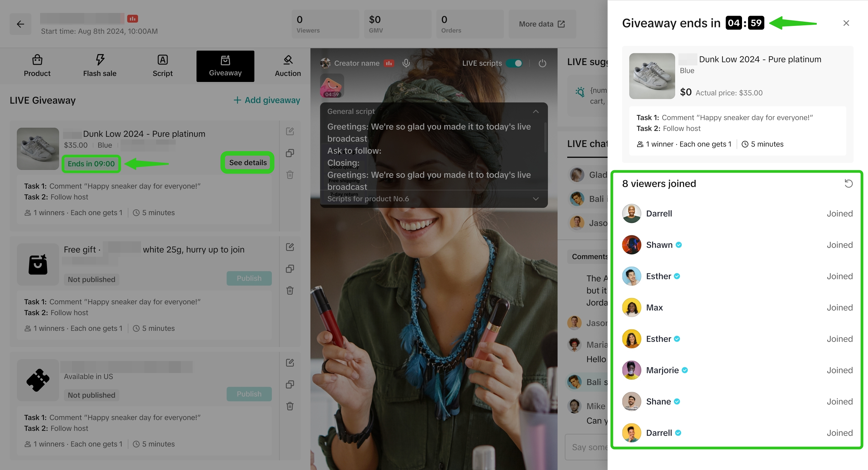Publish the Free gift giveaway
Screen dimensions: 868x470
(x=249, y=278)
